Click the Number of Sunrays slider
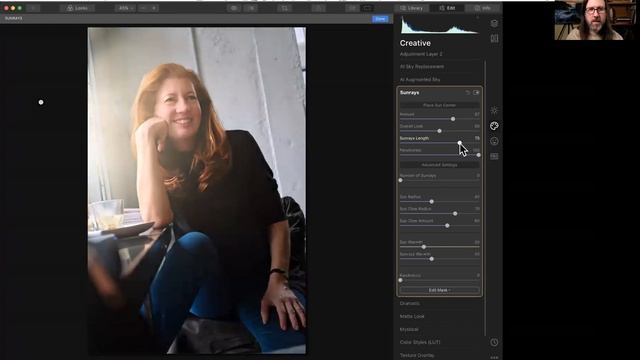Image resolution: width=640 pixels, height=360 pixels. pos(440,180)
